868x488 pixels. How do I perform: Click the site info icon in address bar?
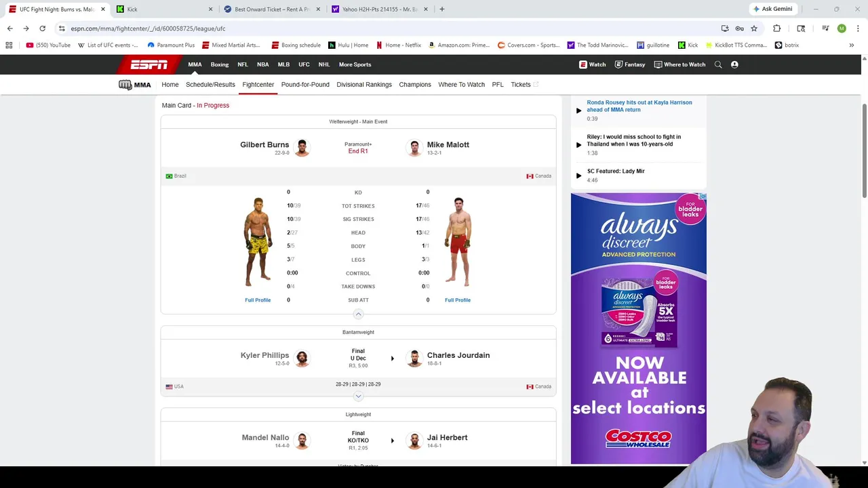62,28
